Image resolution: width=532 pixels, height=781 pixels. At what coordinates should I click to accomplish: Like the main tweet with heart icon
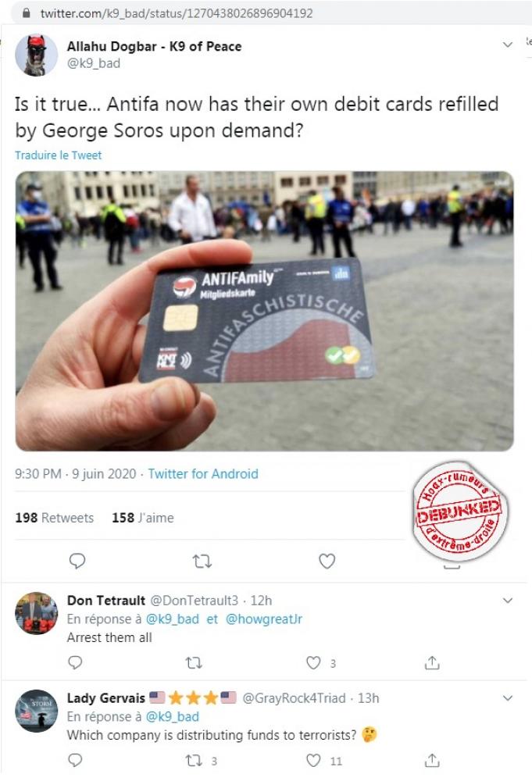coord(327,561)
